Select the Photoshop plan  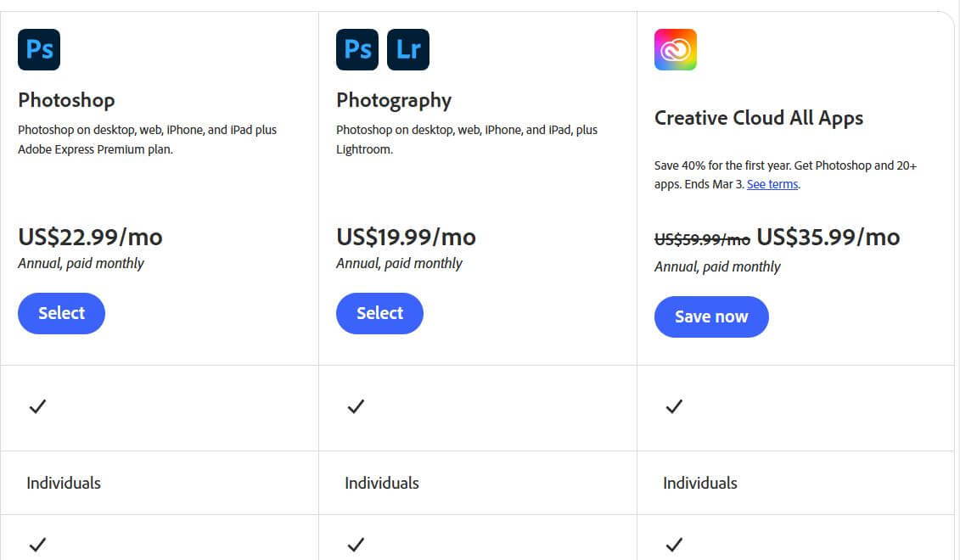pos(61,313)
